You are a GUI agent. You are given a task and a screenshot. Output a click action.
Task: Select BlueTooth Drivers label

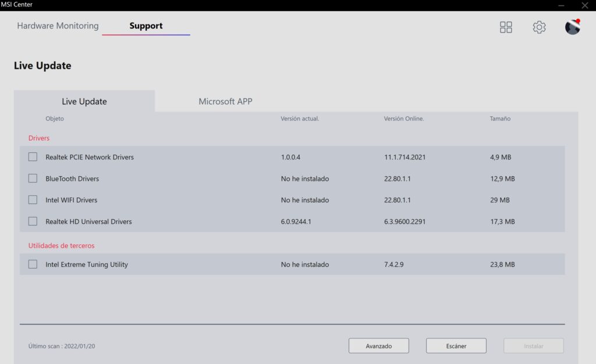click(72, 179)
